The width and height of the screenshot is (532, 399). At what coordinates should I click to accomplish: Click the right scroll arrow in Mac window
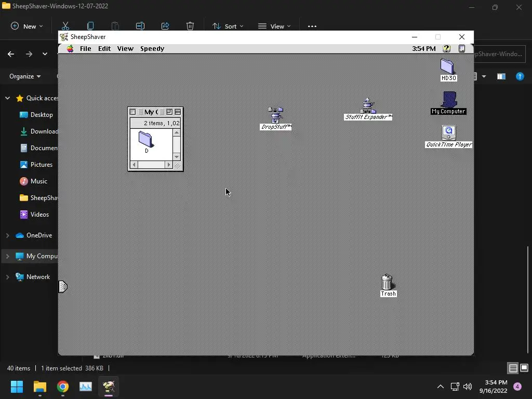coord(169,165)
